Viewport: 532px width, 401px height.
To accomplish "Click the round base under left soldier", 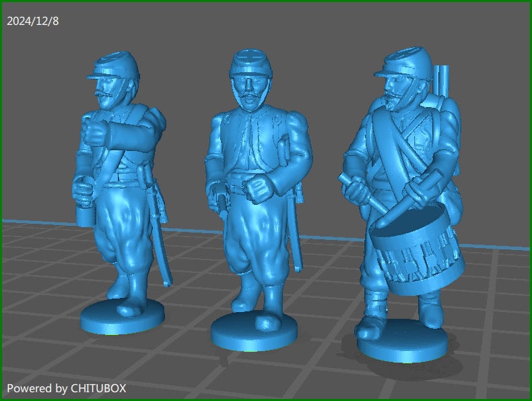I will (123, 318).
